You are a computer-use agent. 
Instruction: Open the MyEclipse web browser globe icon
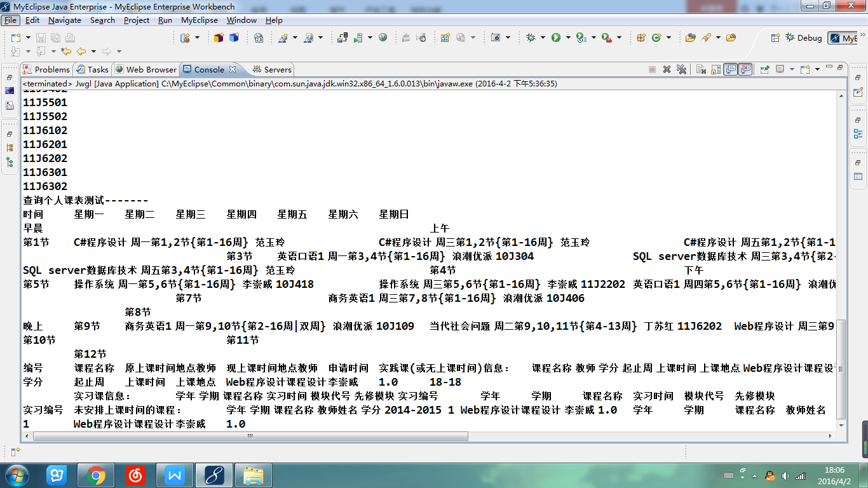tap(383, 37)
